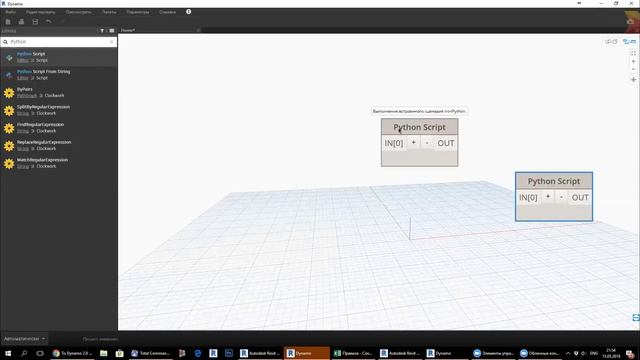Open Chrome 'To Dynamo 2.0' taskbar item
The height and width of the screenshot is (360, 640).
pyautogui.click(x=73, y=353)
